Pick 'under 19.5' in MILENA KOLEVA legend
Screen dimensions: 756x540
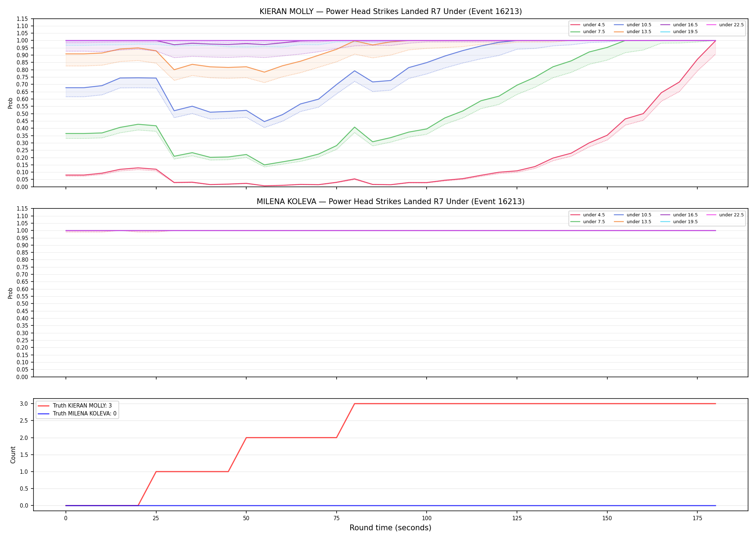(679, 222)
